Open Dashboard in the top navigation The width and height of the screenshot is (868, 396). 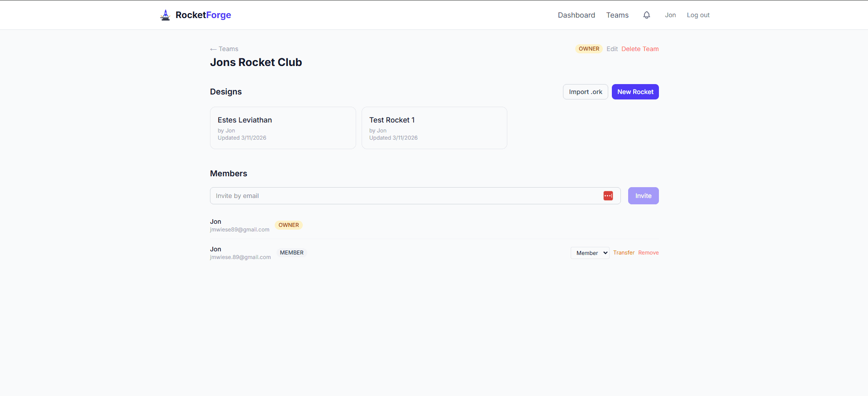576,15
